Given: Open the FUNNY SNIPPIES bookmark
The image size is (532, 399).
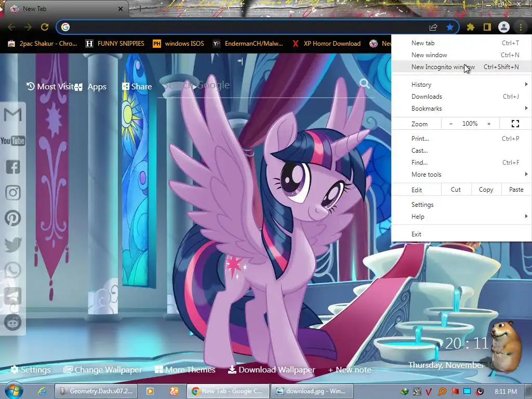Looking at the screenshot, I should point(115,44).
